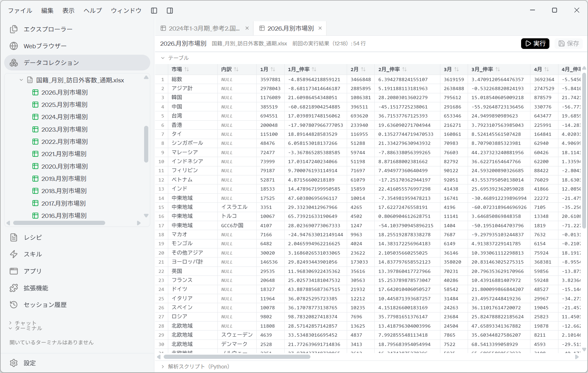
Task: Open the ウィンドウ menu
Action: point(126,11)
